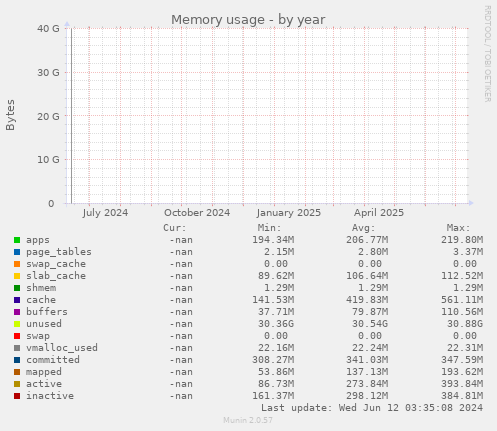Click the dark green shmem legend swatch
The image size is (497, 431).
[17, 288]
